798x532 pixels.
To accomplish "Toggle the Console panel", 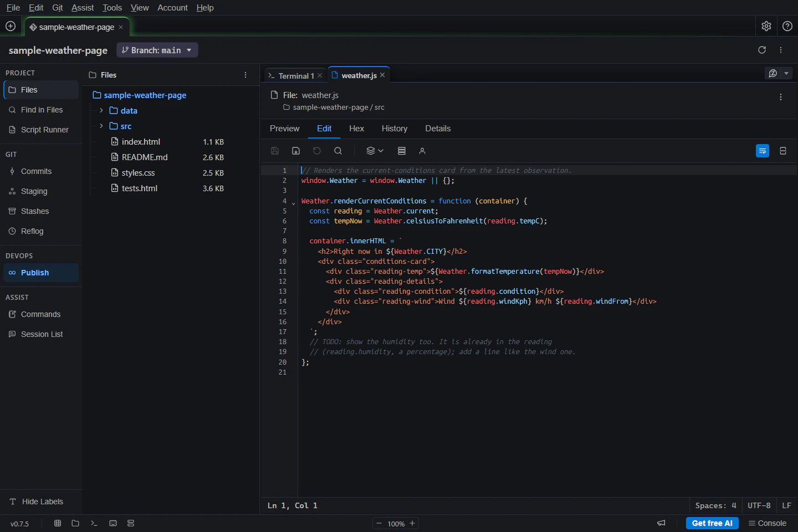I will coord(768,523).
